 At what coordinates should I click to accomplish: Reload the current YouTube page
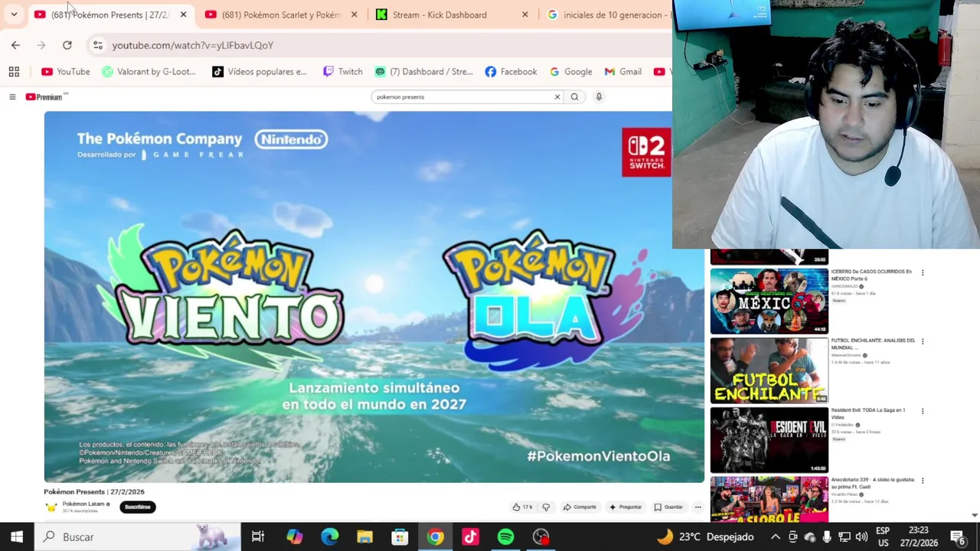coord(67,45)
